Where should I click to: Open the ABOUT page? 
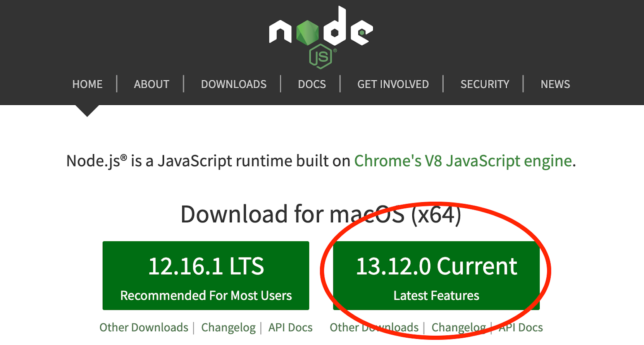coord(152,84)
